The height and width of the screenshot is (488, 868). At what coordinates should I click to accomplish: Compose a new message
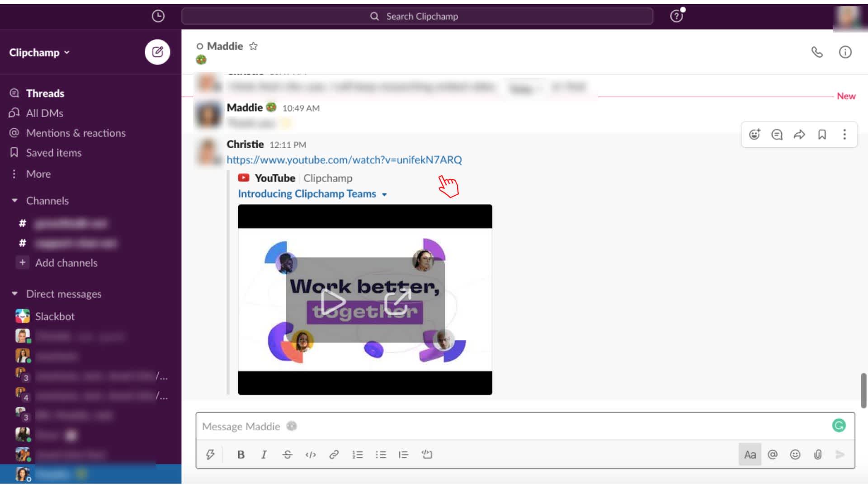[x=157, y=52]
